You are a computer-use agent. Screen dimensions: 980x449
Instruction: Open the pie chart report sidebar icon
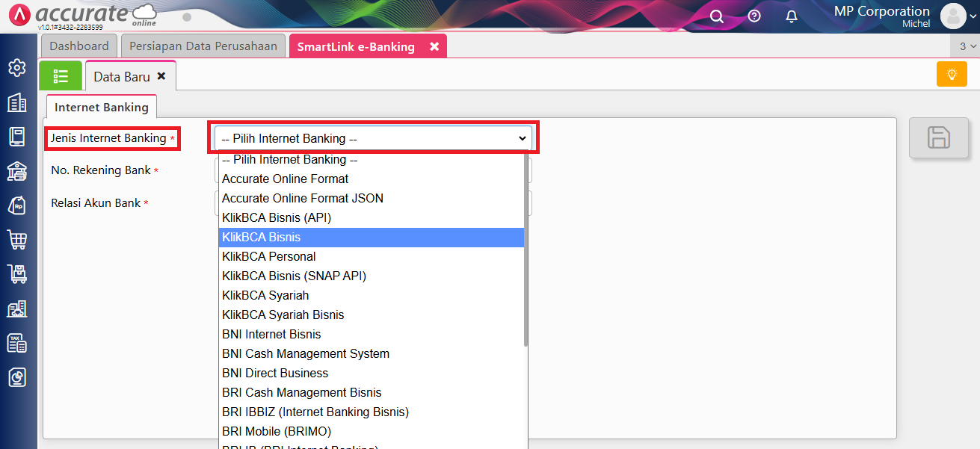coord(16,377)
